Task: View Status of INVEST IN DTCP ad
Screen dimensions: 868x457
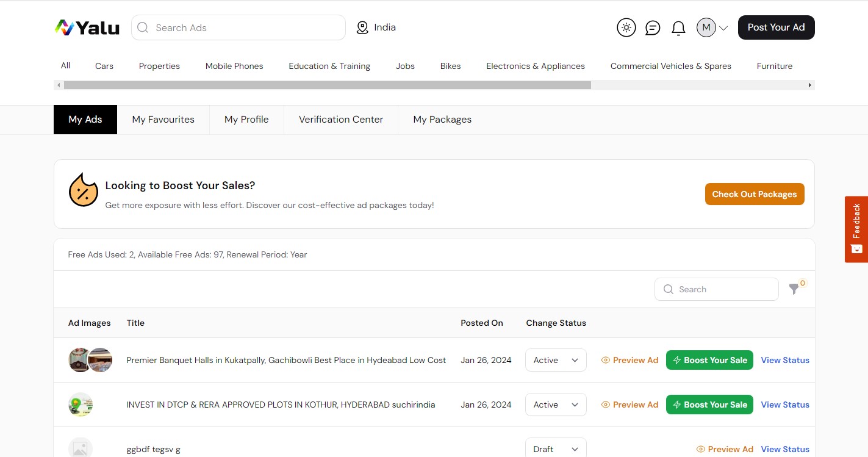Action: [x=785, y=405]
